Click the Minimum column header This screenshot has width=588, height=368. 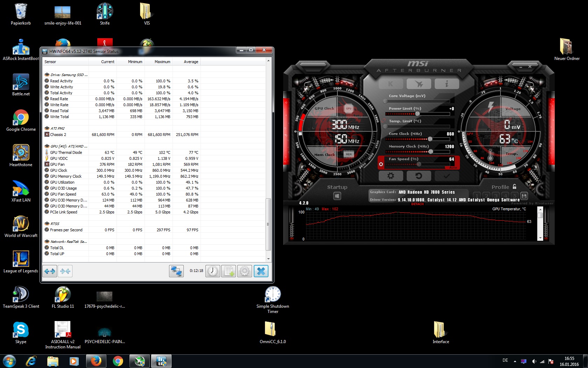(131, 62)
